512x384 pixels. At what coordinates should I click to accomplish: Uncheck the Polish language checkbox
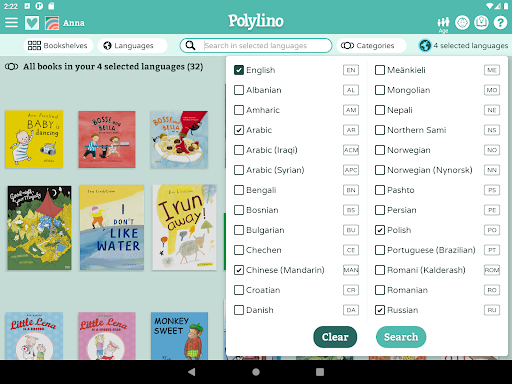pyautogui.click(x=380, y=230)
